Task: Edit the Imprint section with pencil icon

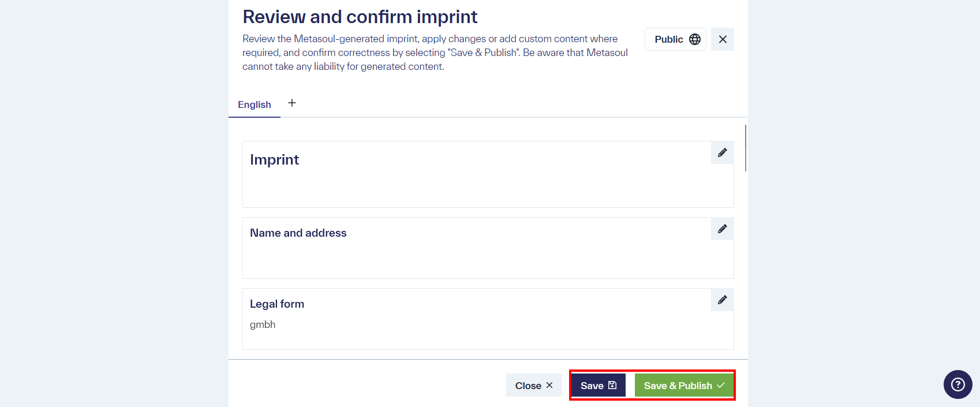Action: coord(722,152)
